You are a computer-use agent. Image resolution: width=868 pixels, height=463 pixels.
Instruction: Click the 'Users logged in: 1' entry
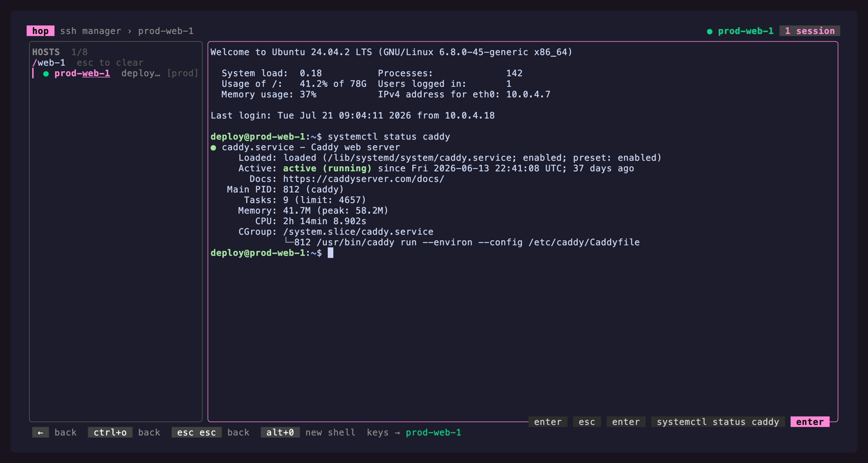pos(444,84)
